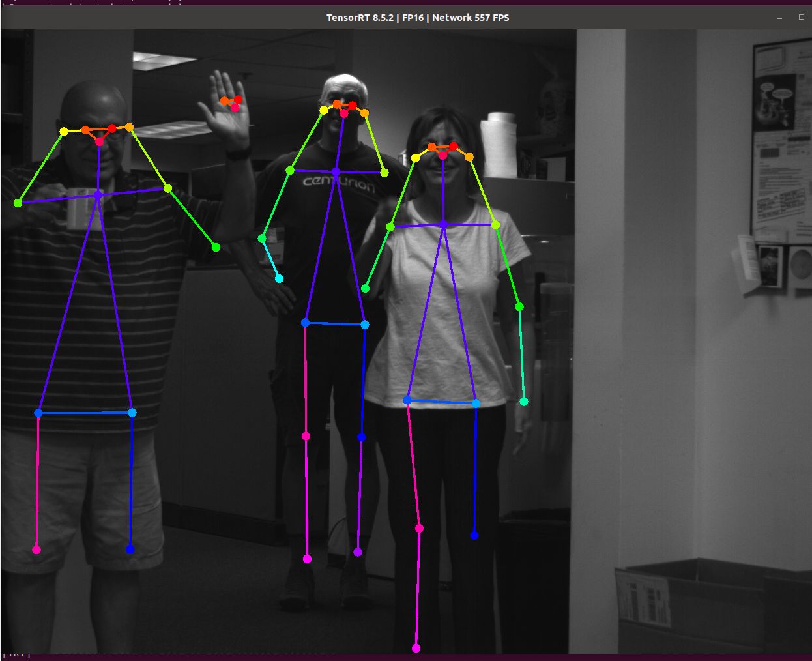
Task: Click the TensorRT 8.5.2 window title text
Action: (417, 18)
